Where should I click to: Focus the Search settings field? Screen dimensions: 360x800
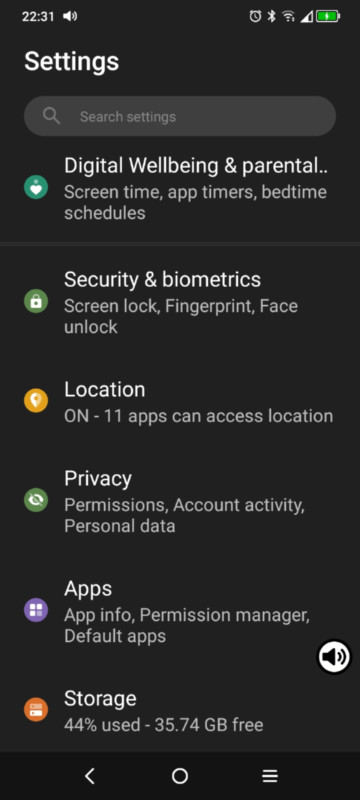point(180,116)
